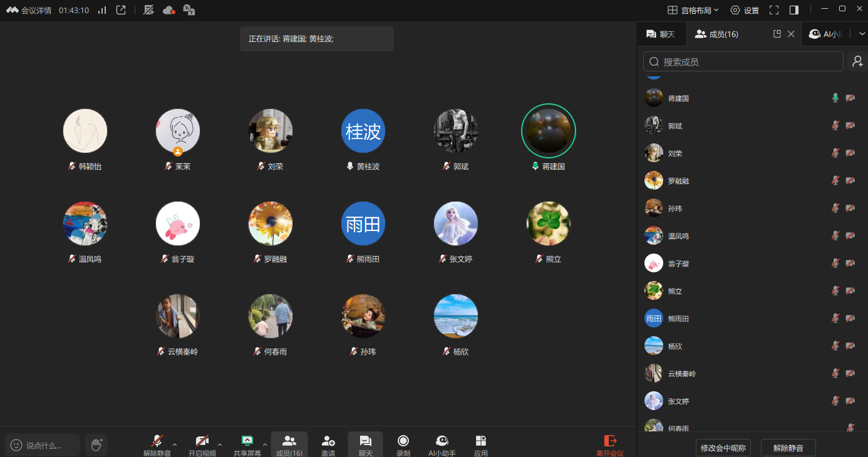This screenshot has width=868, height=457.
Task: Open 邀请 invite in bottom toolbar
Action: point(328,444)
